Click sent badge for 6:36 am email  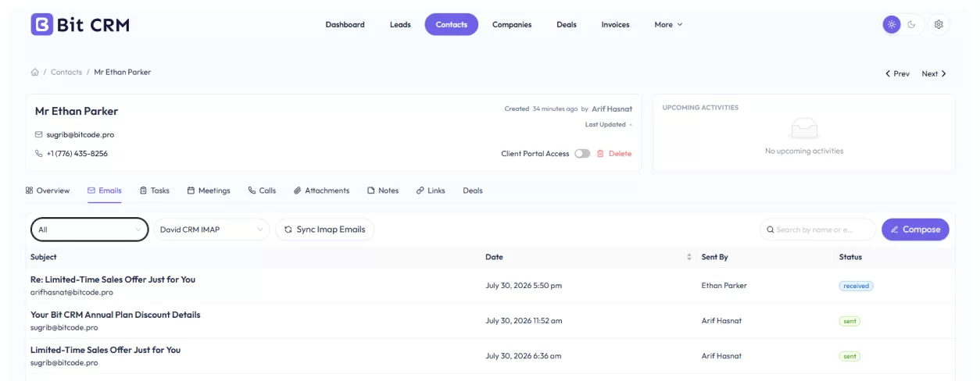[849, 356]
